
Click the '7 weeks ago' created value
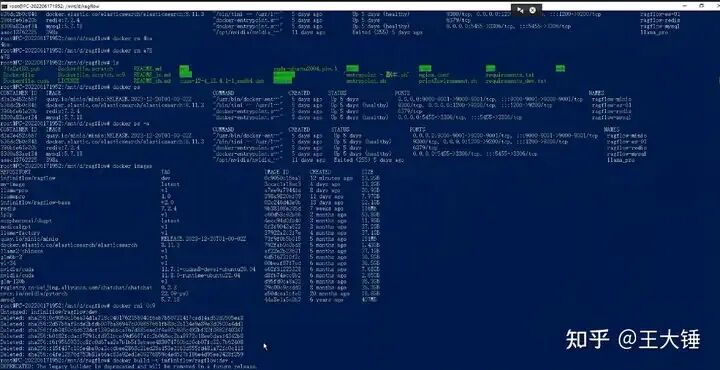(x=326, y=208)
